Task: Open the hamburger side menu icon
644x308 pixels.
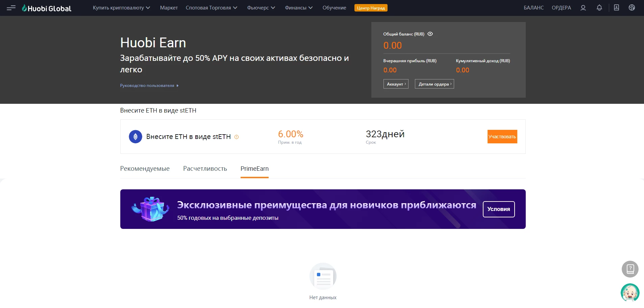Action: [x=11, y=8]
